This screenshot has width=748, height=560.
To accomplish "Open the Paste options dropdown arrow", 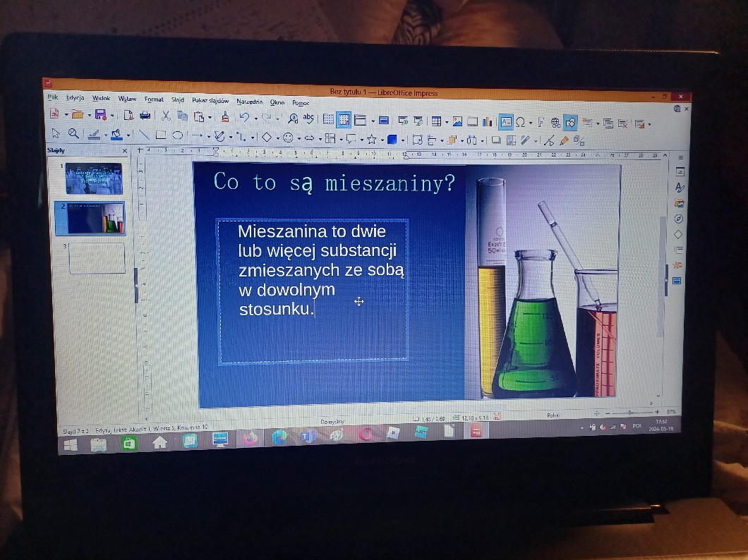I will (x=210, y=117).
